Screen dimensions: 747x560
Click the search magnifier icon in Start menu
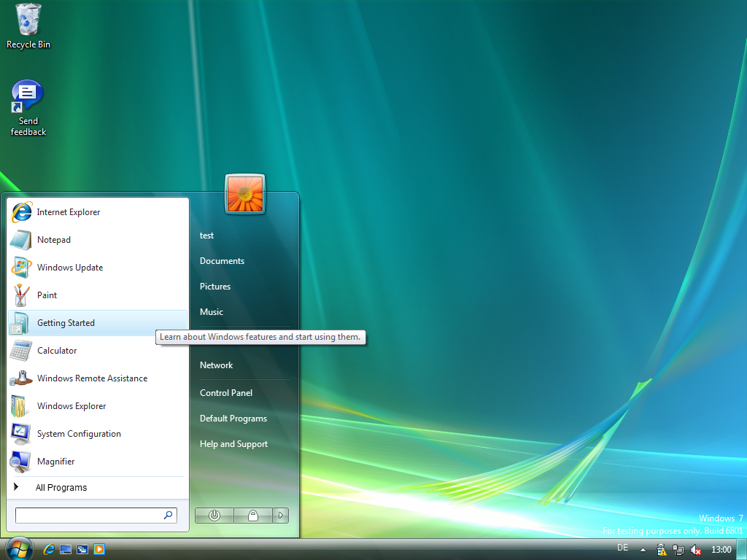tap(169, 515)
